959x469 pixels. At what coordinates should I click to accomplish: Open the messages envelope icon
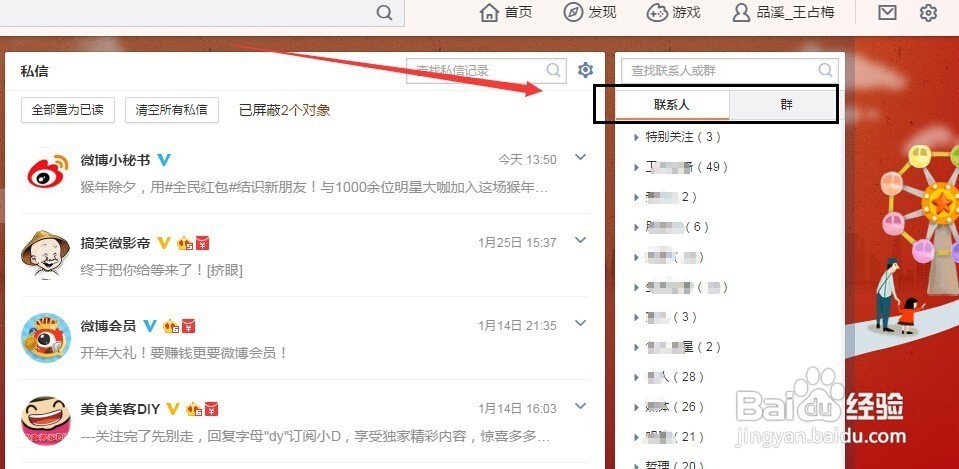pyautogui.click(x=887, y=12)
